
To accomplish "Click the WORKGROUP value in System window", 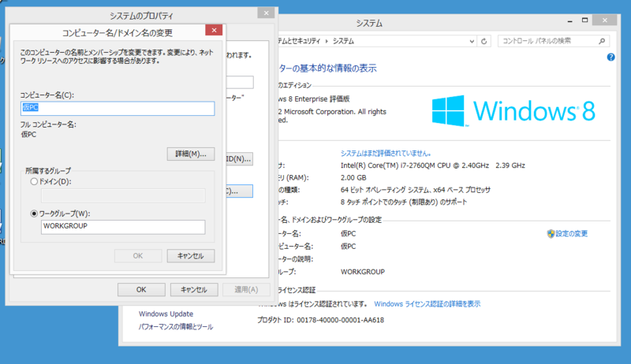I will [x=363, y=272].
